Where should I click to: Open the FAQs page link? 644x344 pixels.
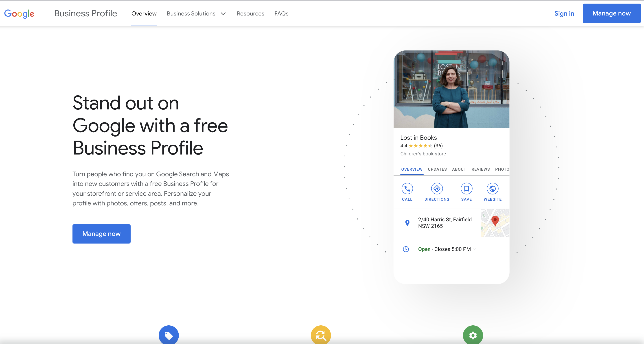point(281,13)
